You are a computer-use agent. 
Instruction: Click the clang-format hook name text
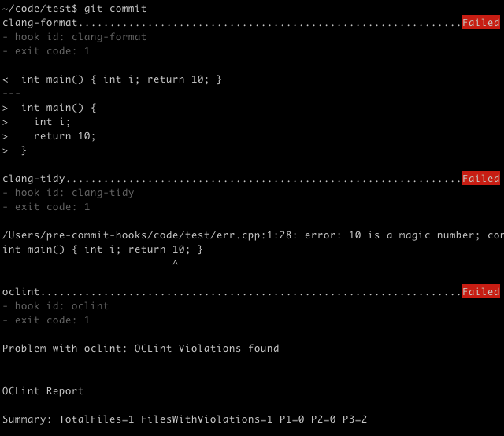40,23
